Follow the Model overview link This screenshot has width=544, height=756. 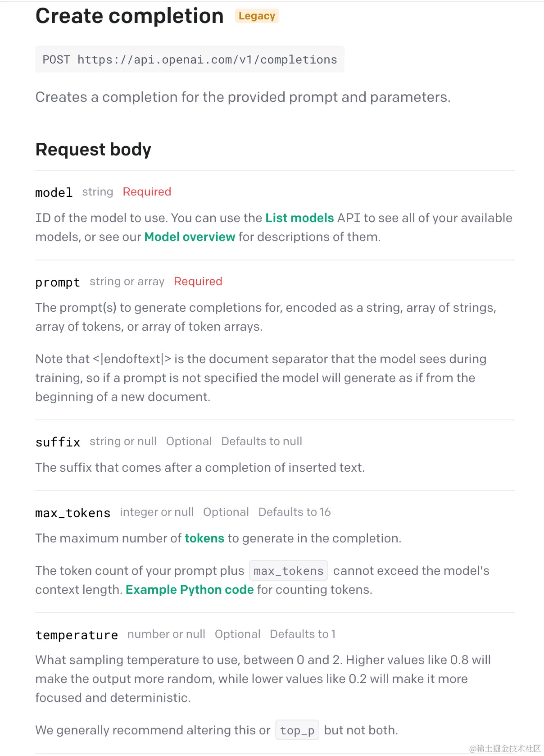pyautogui.click(x=190, y=237)
